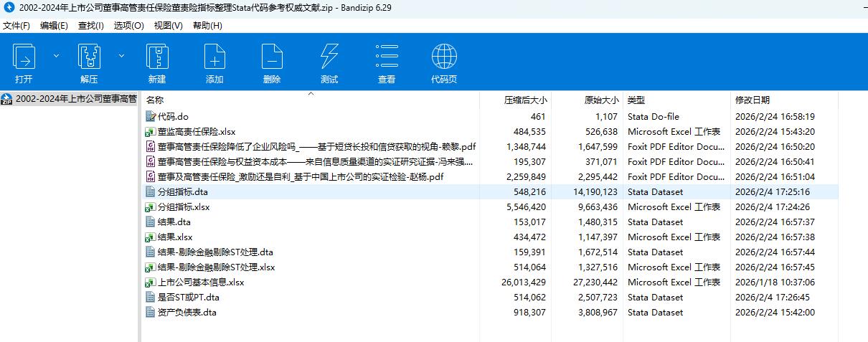Select the zip archive root in folder tree

click(x=70, y=99)
